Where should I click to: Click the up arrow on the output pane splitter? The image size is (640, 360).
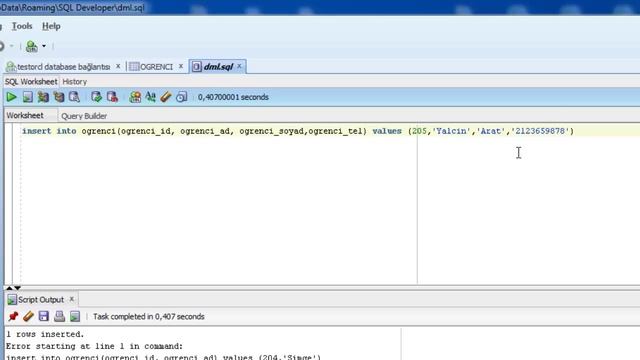(9, 288)
